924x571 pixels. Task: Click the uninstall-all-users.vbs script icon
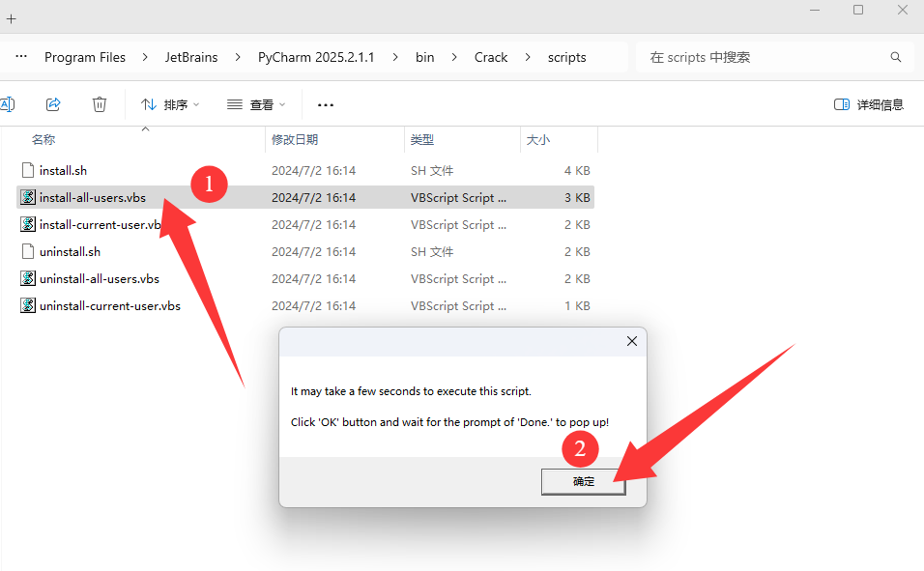tap(28, 278)
